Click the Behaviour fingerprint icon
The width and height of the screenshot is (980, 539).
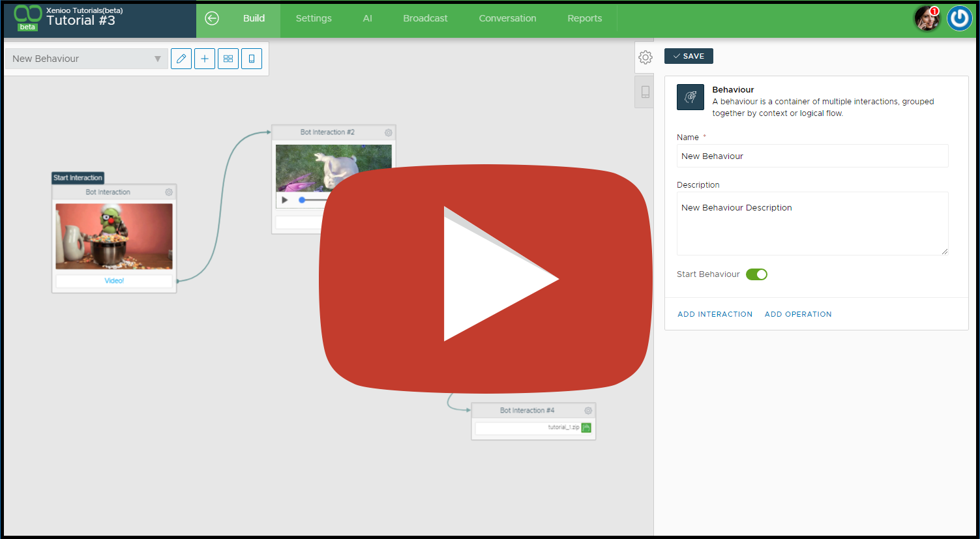(690, 97)
